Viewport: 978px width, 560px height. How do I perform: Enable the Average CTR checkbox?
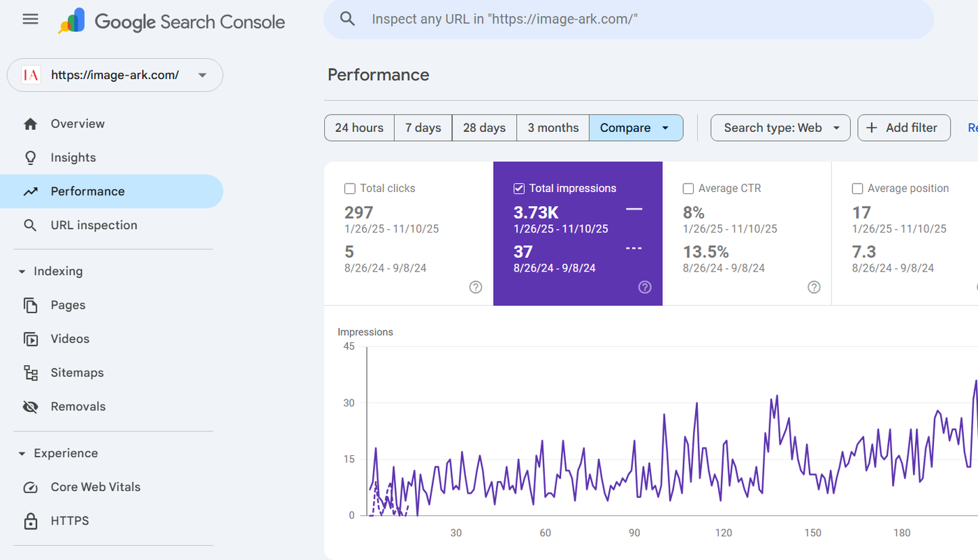point(688,189)
